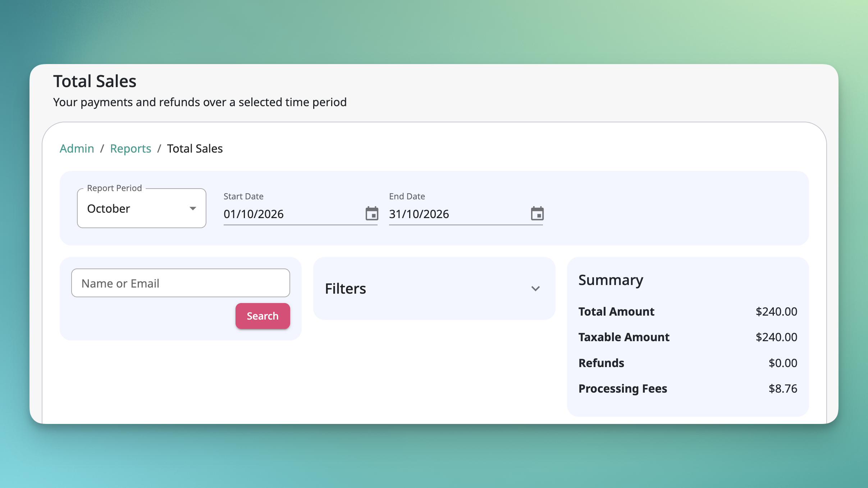Click the Summary heading
The width and height of the screenshot is (868, 488).
tap(611, 280)
